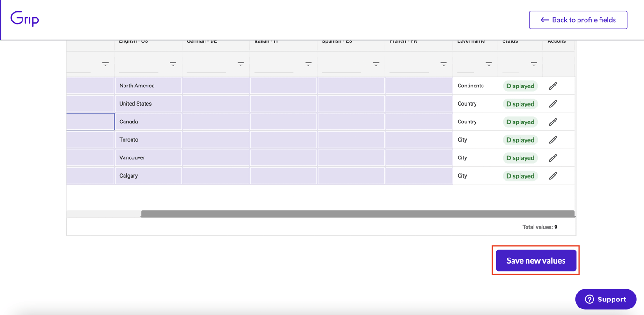
Task: Click Displayed status for Vancouver
Action: click(x=520, y=158)
